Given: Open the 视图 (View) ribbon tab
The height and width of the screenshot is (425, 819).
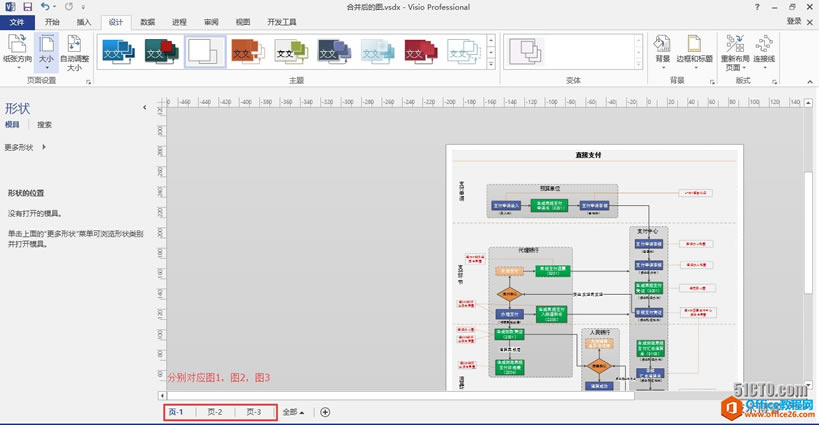Looking at the screenshot, I should click(243, 21).
